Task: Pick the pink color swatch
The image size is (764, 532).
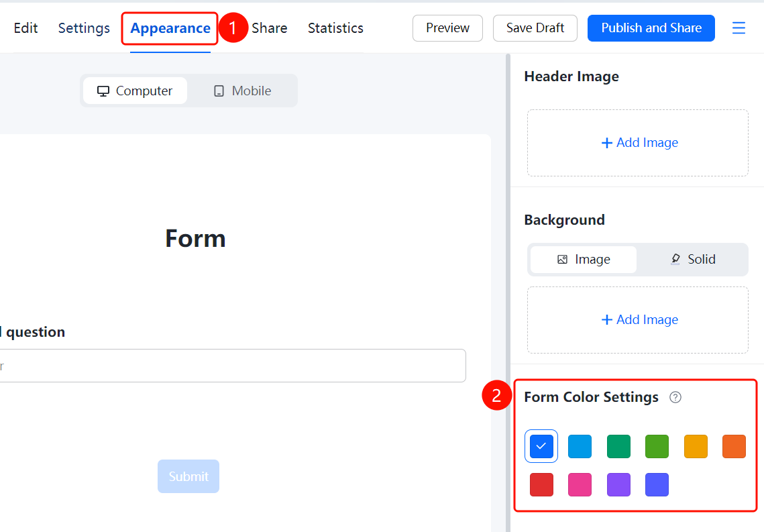Action: (x=580, y=485)
